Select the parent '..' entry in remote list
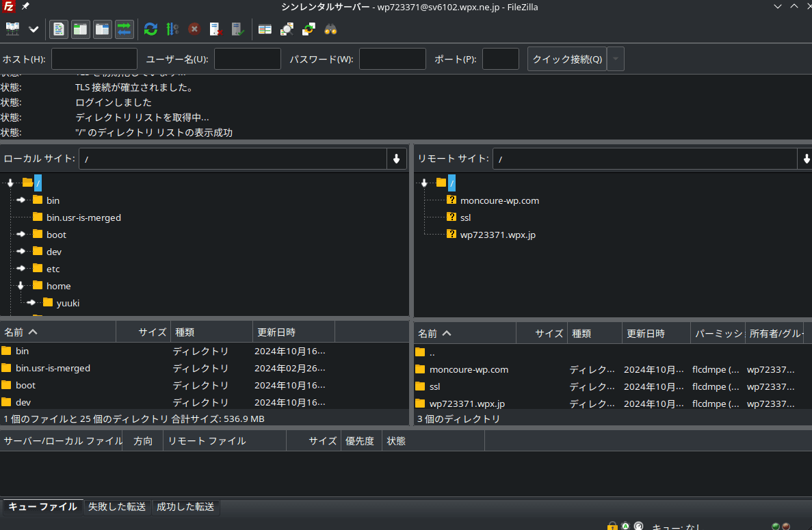The width and height of the screenshot is (812, 530). 613,352
